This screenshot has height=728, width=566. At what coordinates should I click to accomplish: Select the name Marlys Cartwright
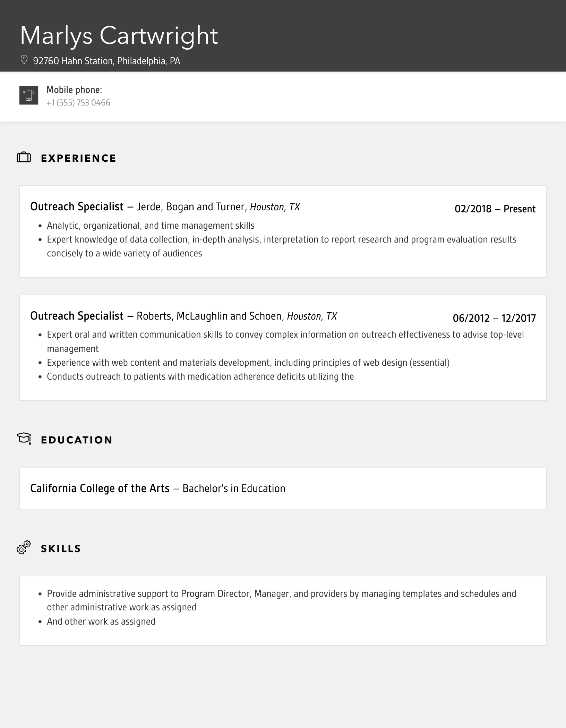coord(119,36)
